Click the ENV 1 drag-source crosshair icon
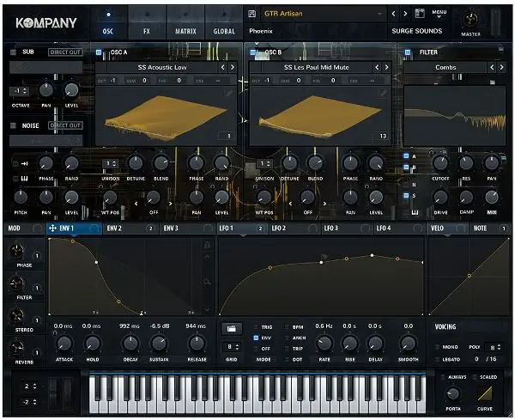 tap(53, 228)
